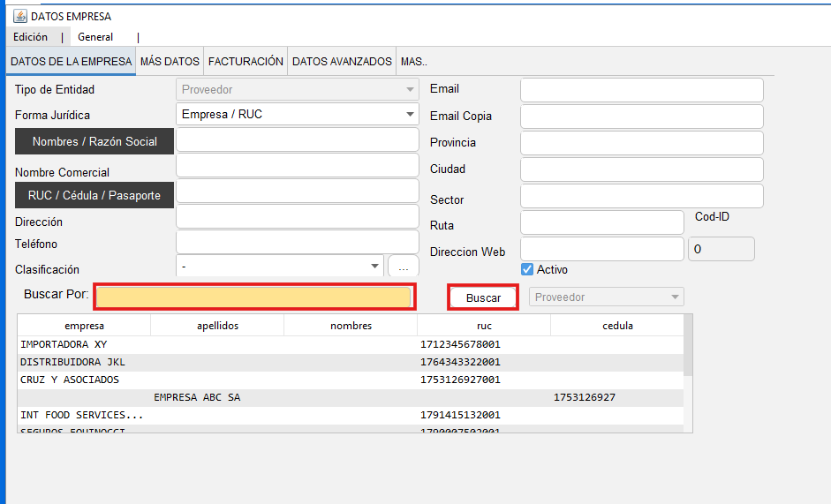Open the Forma Jurídica dropdown
831x504 pixels.
298,114
